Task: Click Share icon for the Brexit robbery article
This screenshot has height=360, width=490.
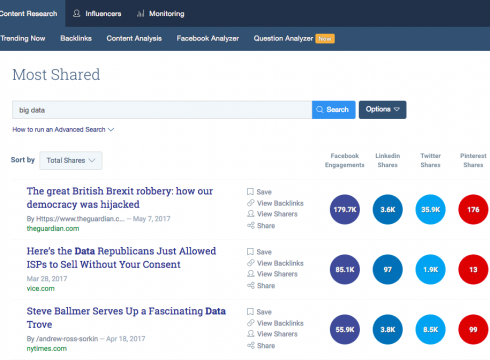Action: 251,226
